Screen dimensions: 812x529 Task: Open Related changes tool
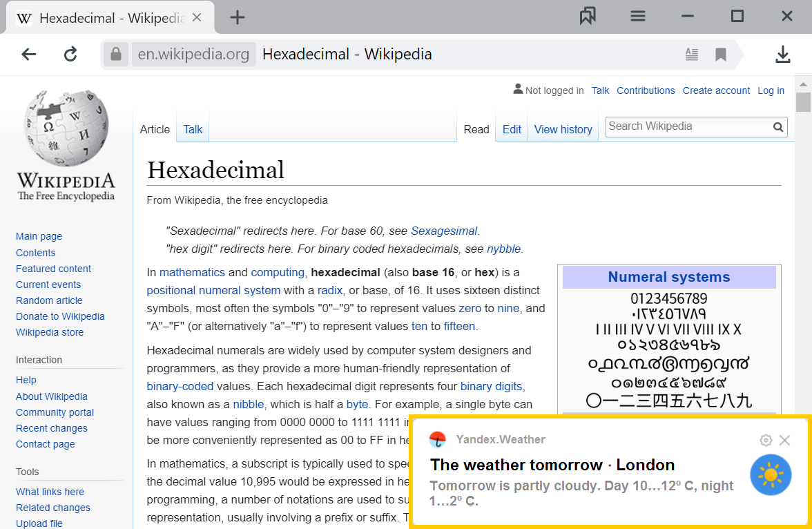(x=52, y=508)
